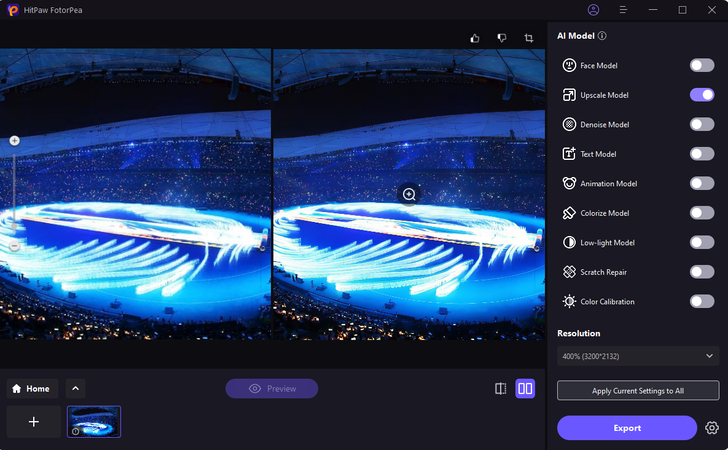Expand the chevron next to Home
This screenshot has width=728, height=450.
click(x=76, y=389)
